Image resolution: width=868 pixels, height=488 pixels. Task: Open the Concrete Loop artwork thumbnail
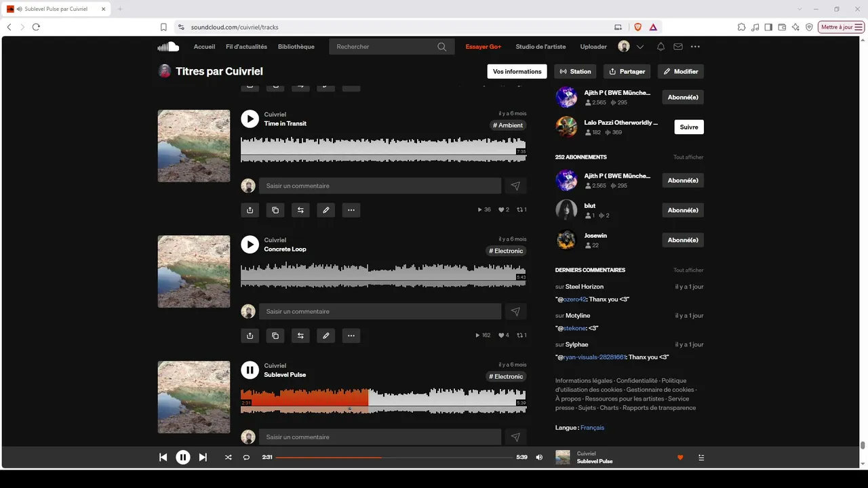coord(194,272)
